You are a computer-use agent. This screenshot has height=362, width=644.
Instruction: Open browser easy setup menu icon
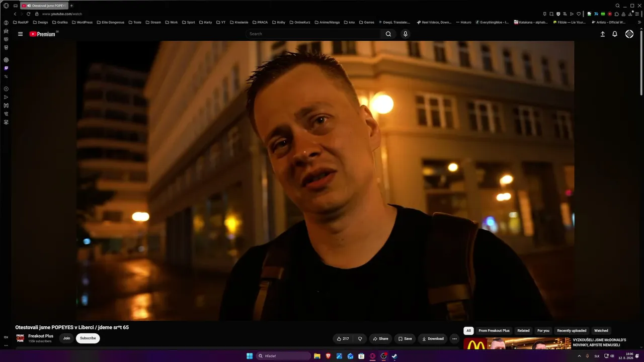tap(637, 14)
